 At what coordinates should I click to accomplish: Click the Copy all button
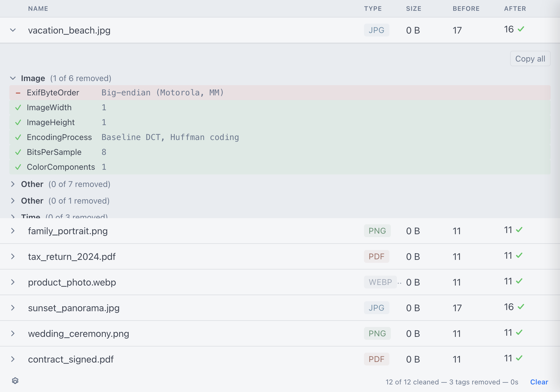(x=530, y=58)
